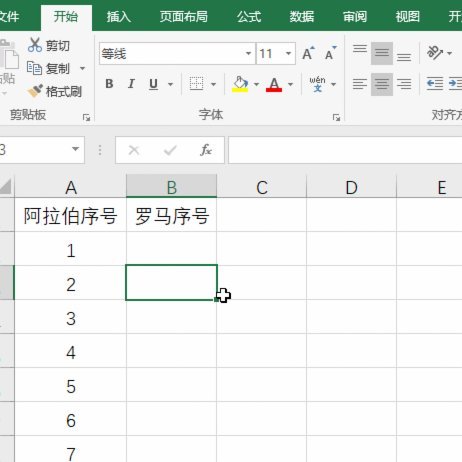Viewport: 462px width, 462px height.
Task: Open the phonetic guide dropdown arrow
Action: click(x=333, y=84)
